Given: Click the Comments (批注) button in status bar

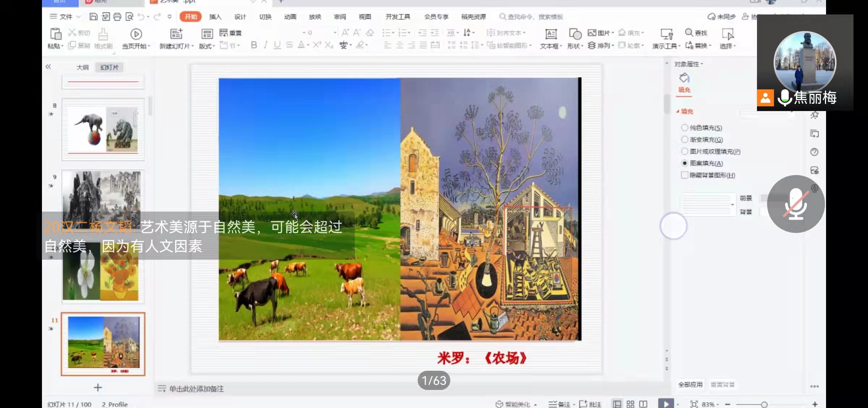Looking at the screenshot, I should click(x=591, y=404).
